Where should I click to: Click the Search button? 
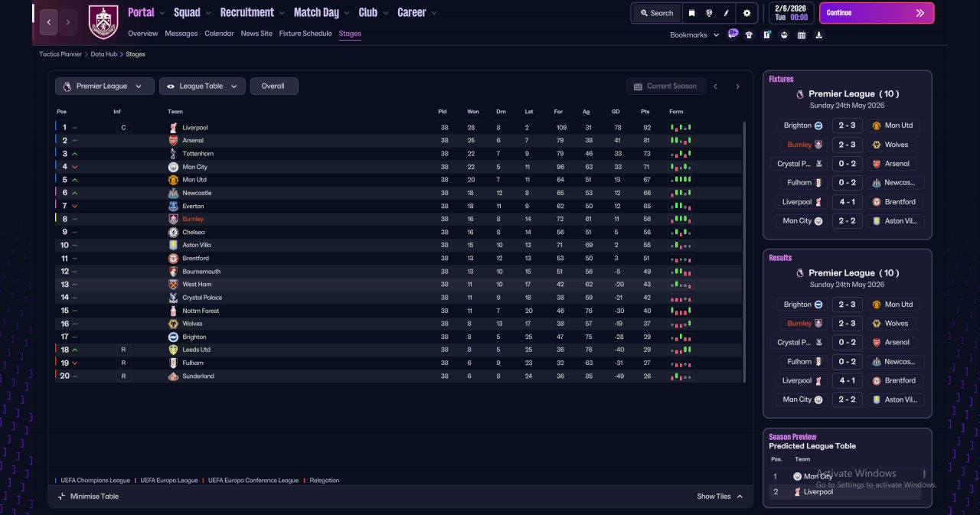[x=657, y=13]
